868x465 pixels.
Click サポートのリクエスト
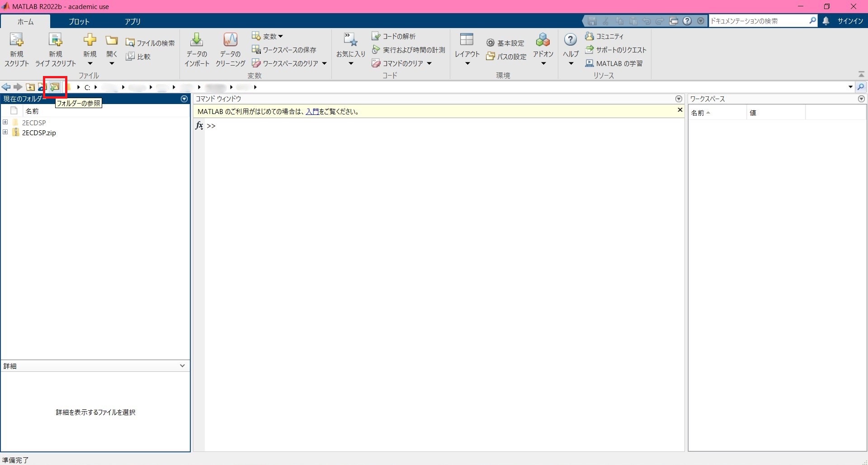616,50
